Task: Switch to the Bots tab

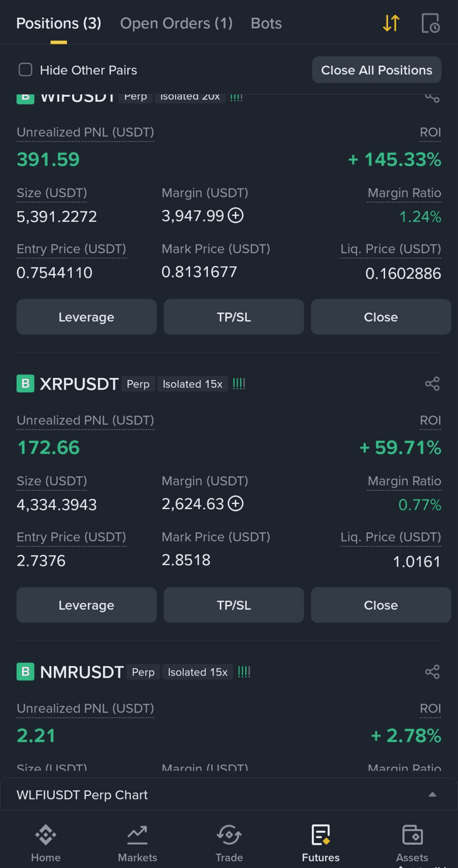Action: pyautogui.click(x=266, y=23)
